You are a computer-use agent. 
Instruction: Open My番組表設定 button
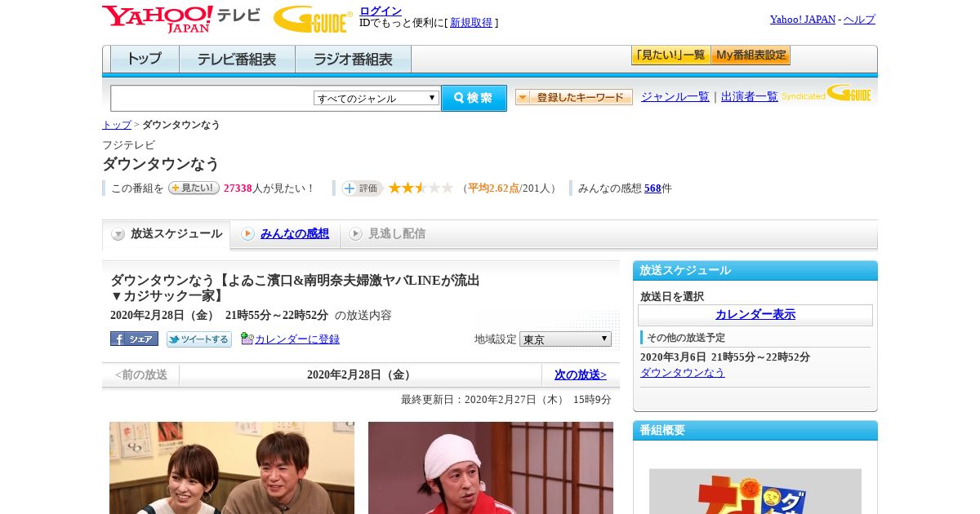(x=751, y=55)
